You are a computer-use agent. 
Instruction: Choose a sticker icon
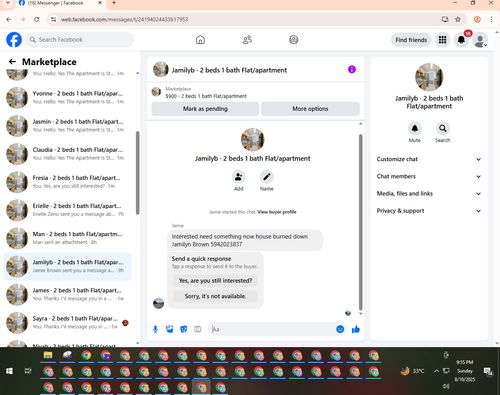pos(184,329)
